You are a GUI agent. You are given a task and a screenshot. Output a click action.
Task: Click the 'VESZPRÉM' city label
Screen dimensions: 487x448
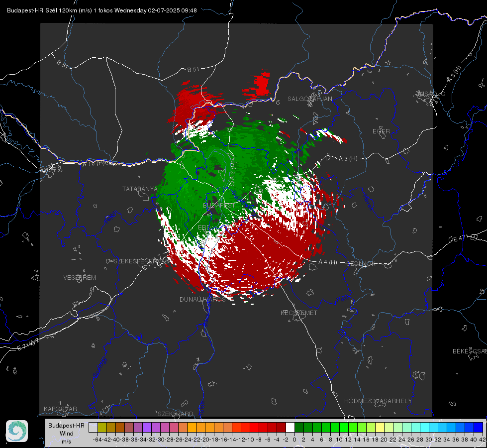point(80,277)
